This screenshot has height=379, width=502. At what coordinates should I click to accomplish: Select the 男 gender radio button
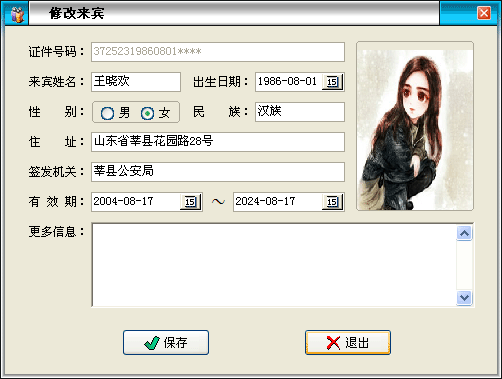pyautogui.click(x=107, y=113)
